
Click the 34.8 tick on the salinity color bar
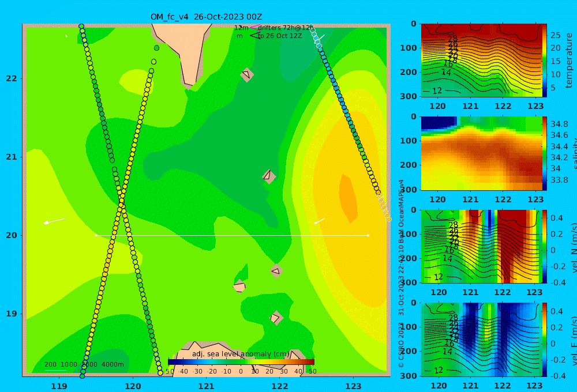click(x=559, y=124)
